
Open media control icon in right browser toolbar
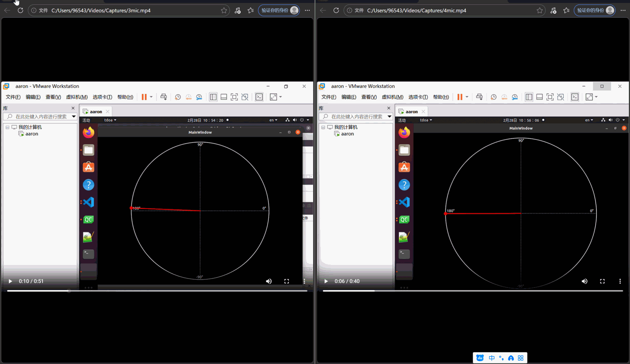pyautogui.click(x=553, y=10)
